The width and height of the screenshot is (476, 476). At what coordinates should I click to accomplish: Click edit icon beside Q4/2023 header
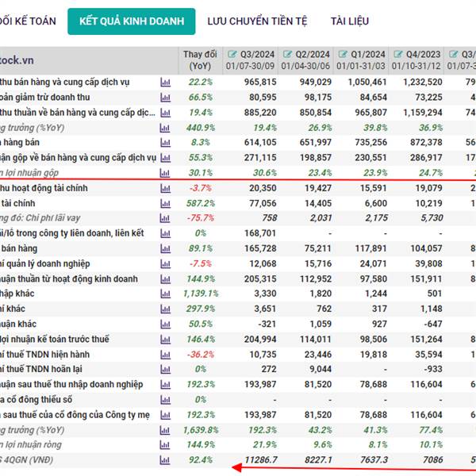pyautogui.click(x=398, y=54)
